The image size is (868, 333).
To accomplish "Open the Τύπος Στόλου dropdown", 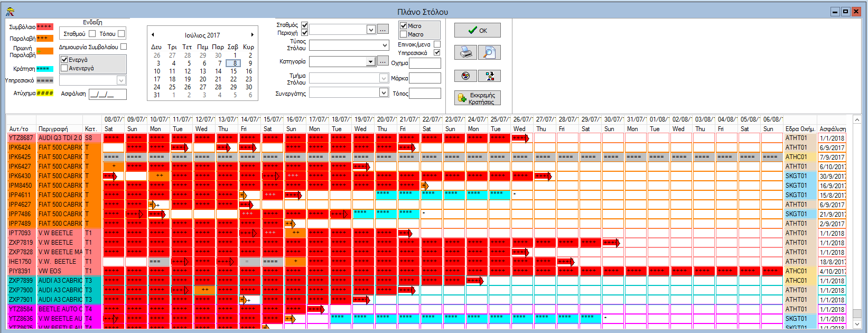I will point(385,45).
